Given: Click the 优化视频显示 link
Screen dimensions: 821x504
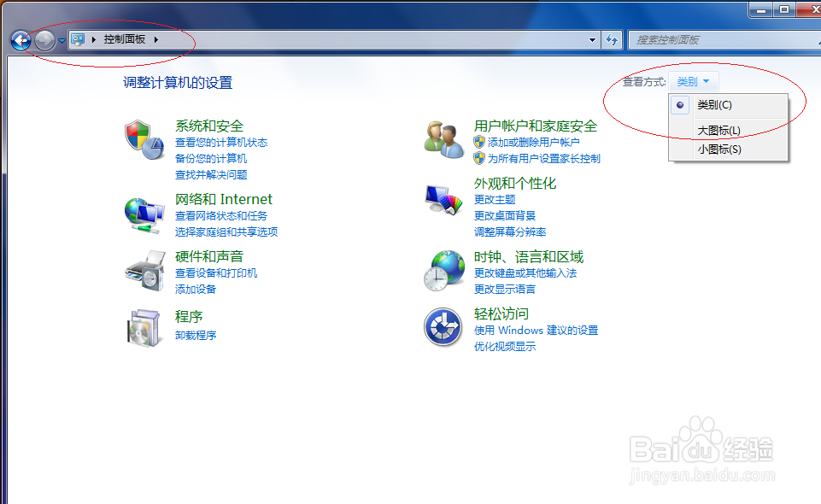Looking at the screenshot, I should coord(505,347).
